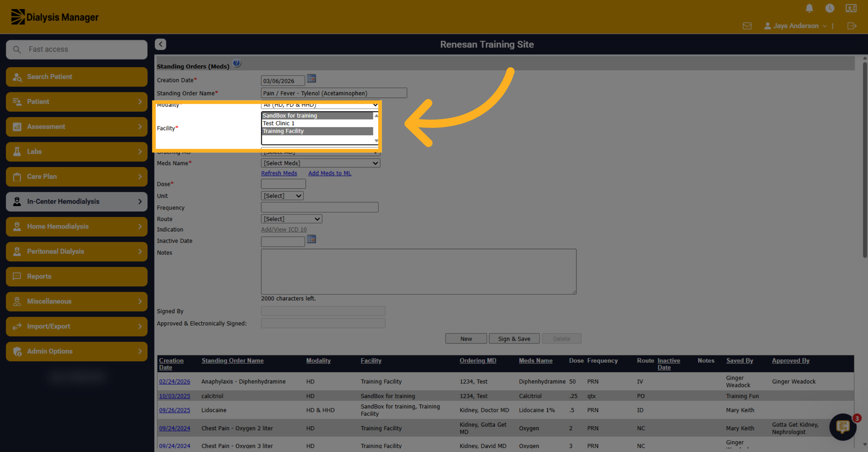Viewport: 868px width, 452px height.
Task: Click the New button
Action: 466,338
